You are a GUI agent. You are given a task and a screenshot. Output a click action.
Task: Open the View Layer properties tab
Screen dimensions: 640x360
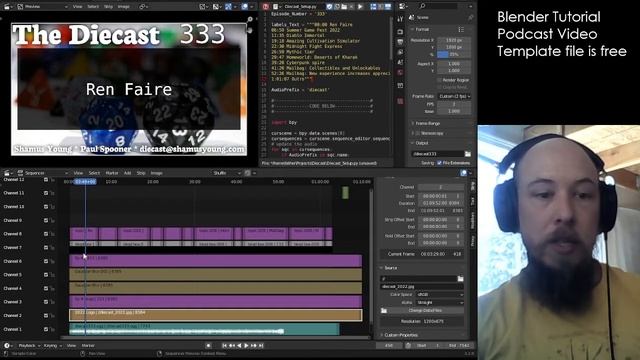[400, 52]
